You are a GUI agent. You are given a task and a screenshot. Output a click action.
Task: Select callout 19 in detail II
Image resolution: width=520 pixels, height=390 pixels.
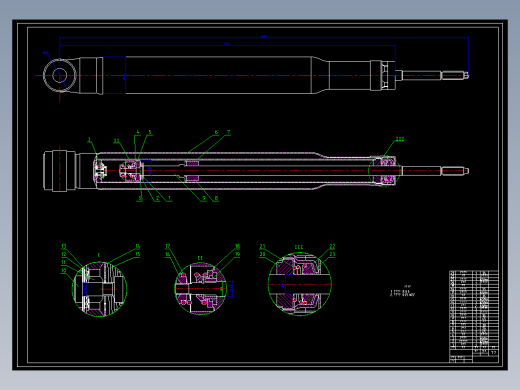237,254
